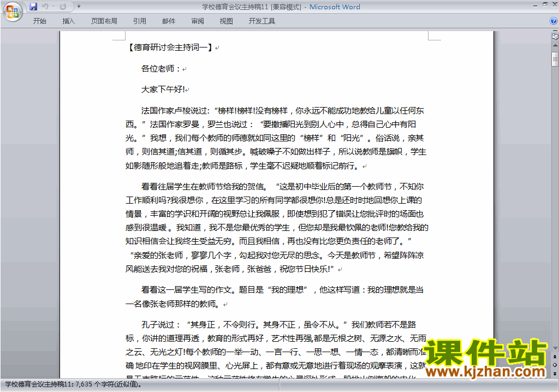Image resolution: width=559 pixels, height=392 pixels.
Task: Click the split-window handle above the scrollbar
Action: (x=555, y=32)
